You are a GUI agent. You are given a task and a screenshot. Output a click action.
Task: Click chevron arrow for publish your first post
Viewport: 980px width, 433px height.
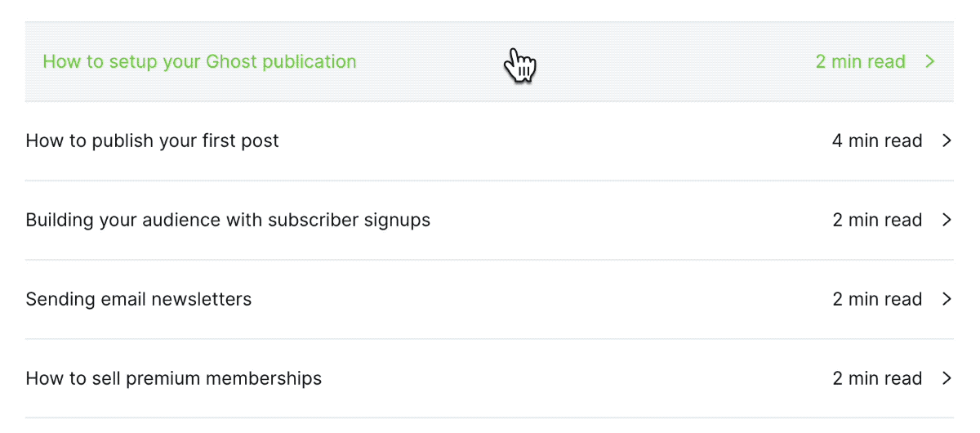tap(947, 141)
